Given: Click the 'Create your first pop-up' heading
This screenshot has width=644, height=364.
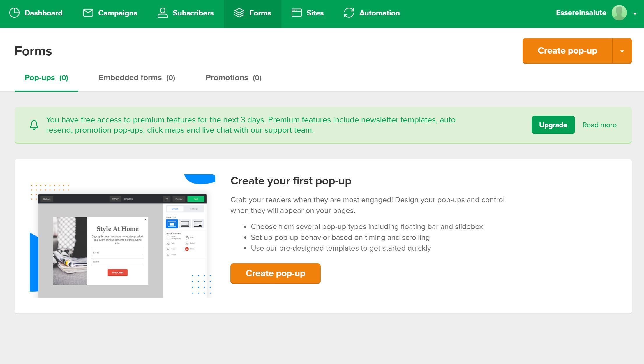Looking at the screenshot, I should 291,181.
